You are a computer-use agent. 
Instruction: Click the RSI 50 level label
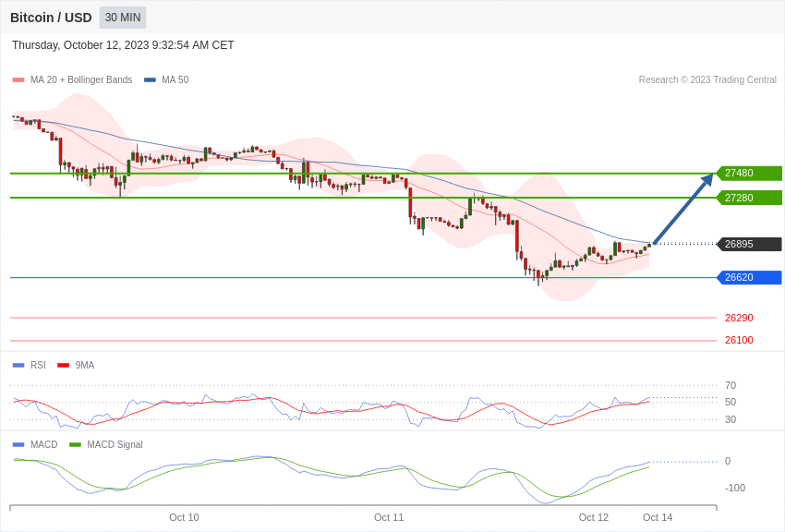731,402
